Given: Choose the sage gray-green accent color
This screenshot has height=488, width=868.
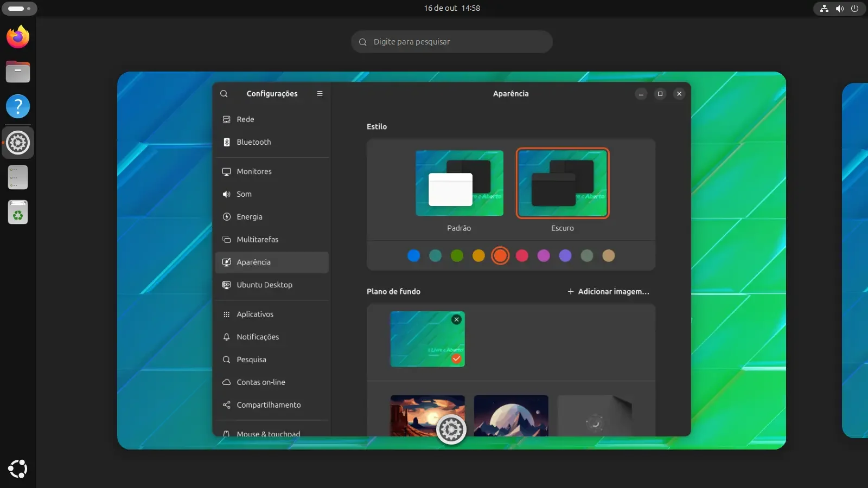Looking at the screenshot, I should pos(587,256).
